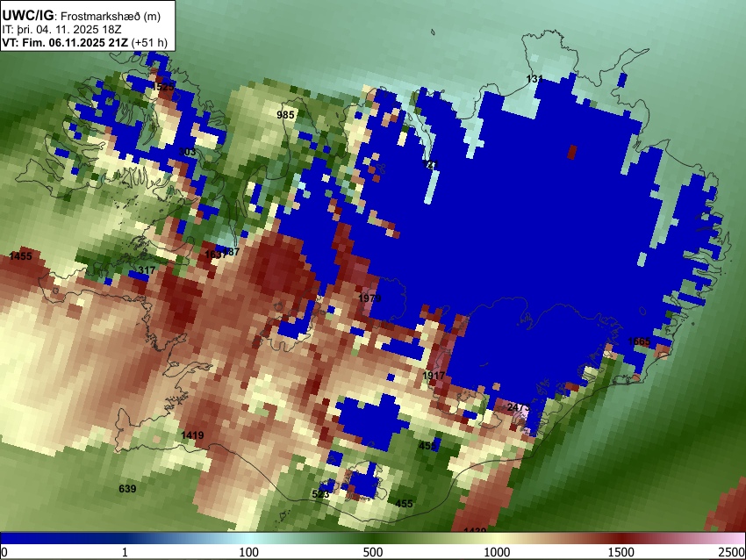Click the map value label 131
Image resolution: width=746 pixels, height=560 pixels.
pos(534,79)
